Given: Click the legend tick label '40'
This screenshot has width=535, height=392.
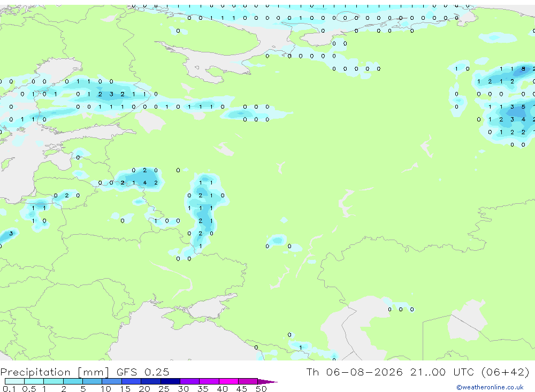Looking at the screenshot, I should [x=223, y=389].
